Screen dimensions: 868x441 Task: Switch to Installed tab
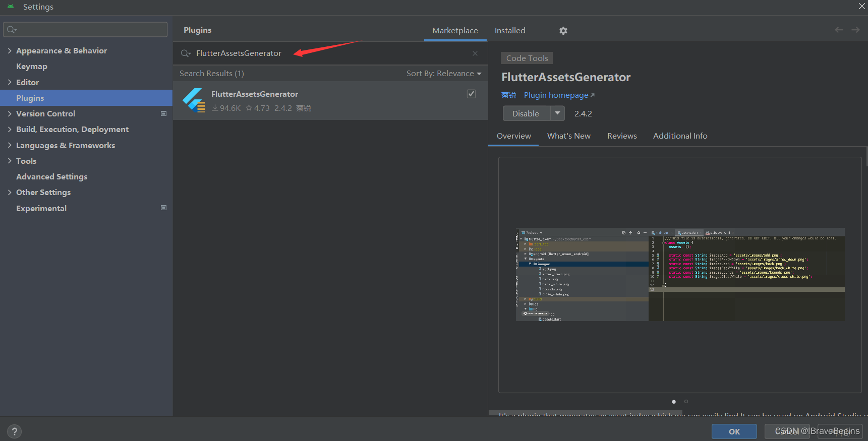(x=510, y=30)
